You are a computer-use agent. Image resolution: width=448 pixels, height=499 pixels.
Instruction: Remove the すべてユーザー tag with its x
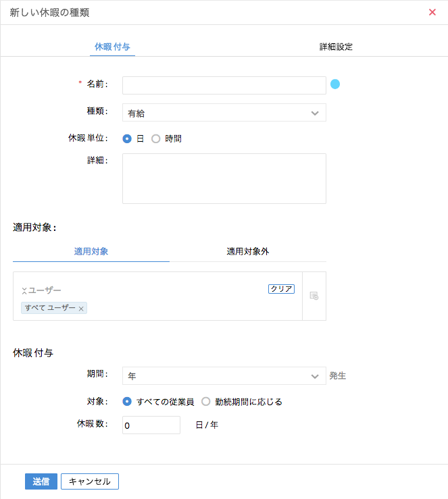(x=81, y=309)
